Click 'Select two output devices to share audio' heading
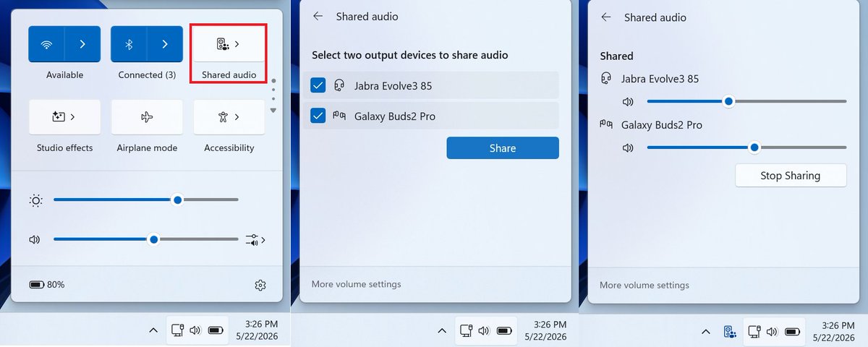This screenshot has width=868, height=347. click(409, 55)
